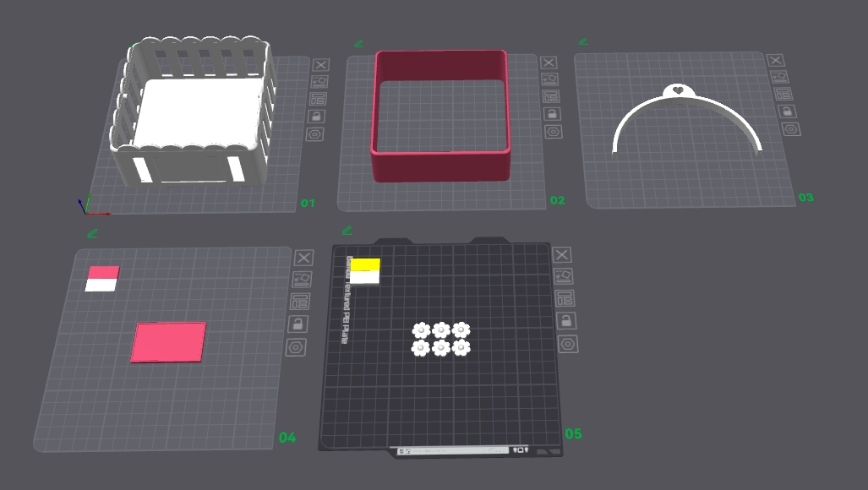This screenshot has width=868, height=490.
Task: Select the top-left flower on plate 05
Action: click(421, 330)
